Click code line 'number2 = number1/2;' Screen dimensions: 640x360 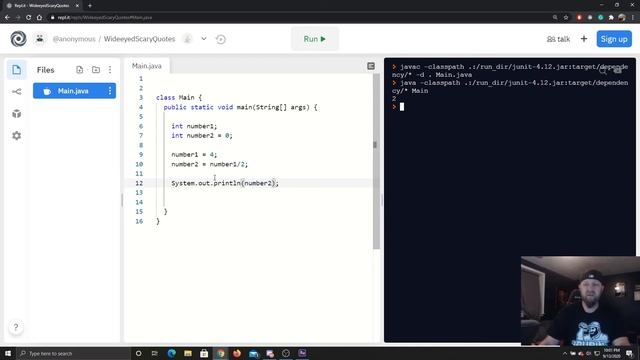coord(209,164)
